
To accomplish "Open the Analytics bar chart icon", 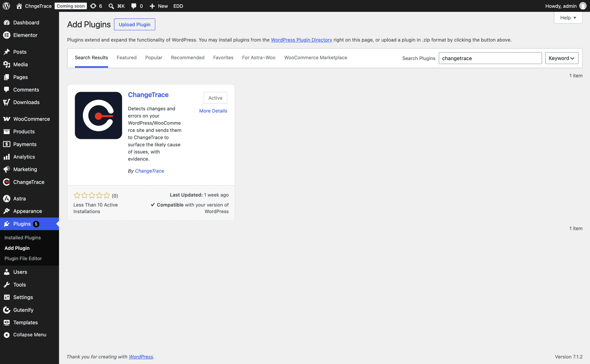I will (7, 157).
